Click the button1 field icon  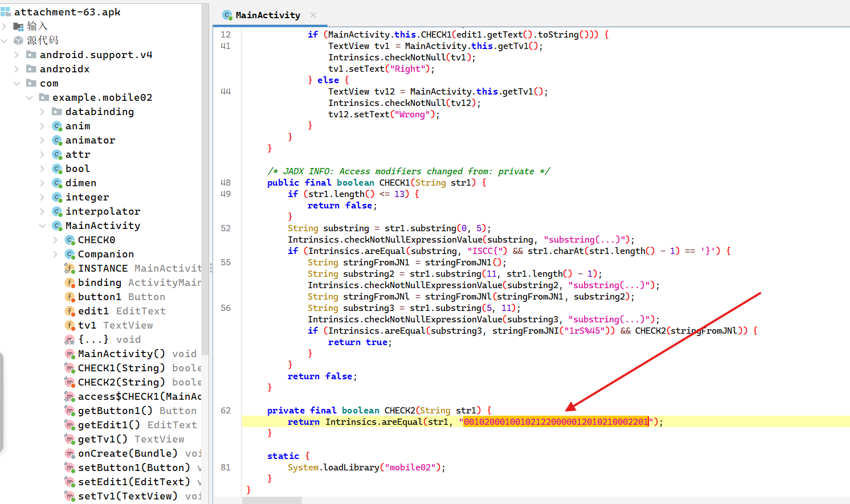click(70, 297)
